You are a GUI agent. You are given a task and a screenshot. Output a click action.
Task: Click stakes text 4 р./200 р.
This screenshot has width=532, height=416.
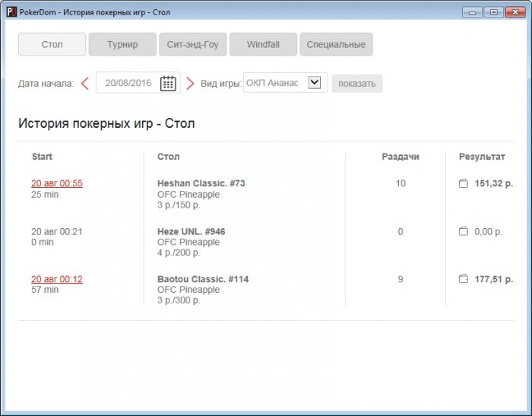coord(179,252)
